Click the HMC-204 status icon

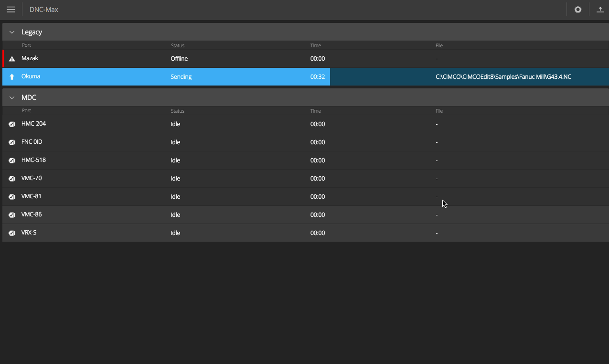12,124
